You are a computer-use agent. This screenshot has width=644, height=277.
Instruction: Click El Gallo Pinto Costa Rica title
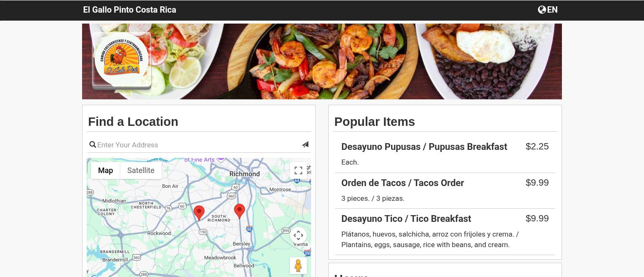[130, 10]
